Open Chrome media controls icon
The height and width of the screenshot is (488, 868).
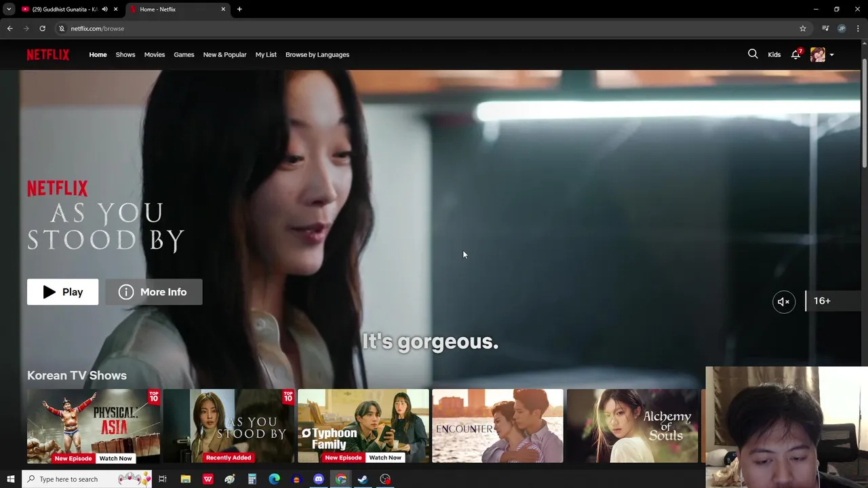[825, 28]
